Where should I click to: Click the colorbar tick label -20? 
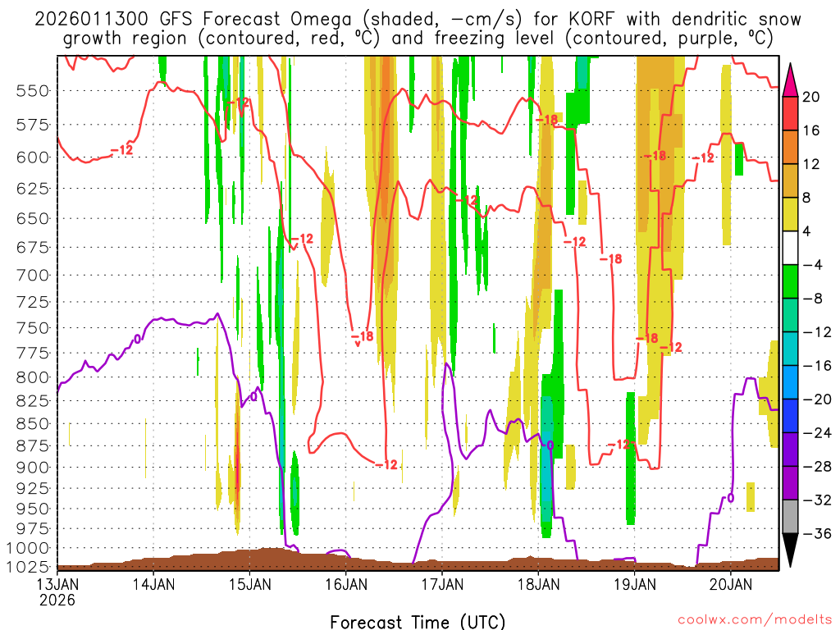click(x=816, y=399)
